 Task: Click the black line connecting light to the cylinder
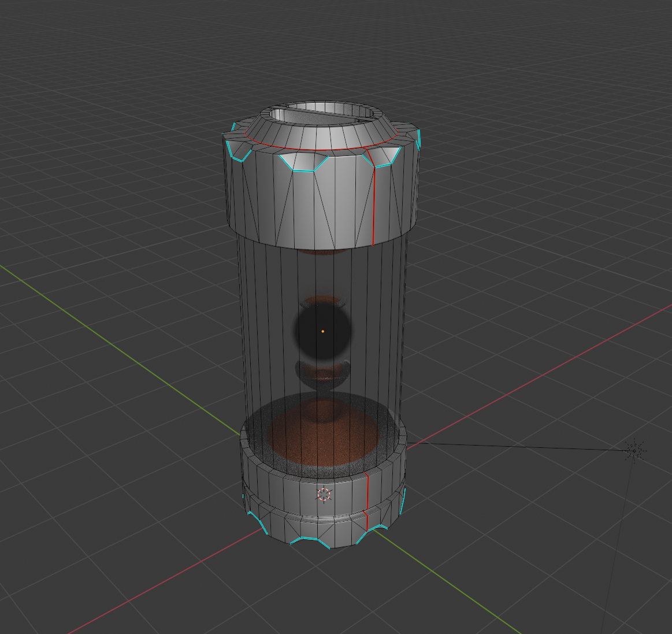[x=520, y=447]
